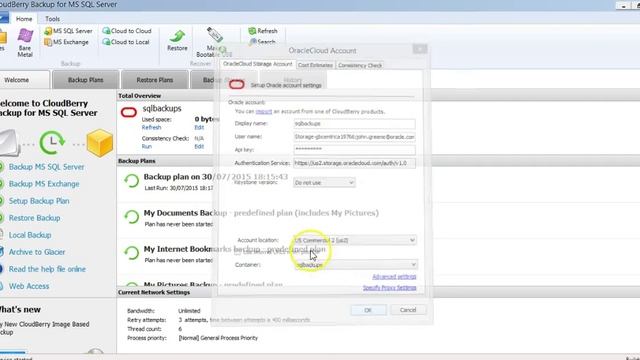Click Backup MS Exchange link

(44, 184)
